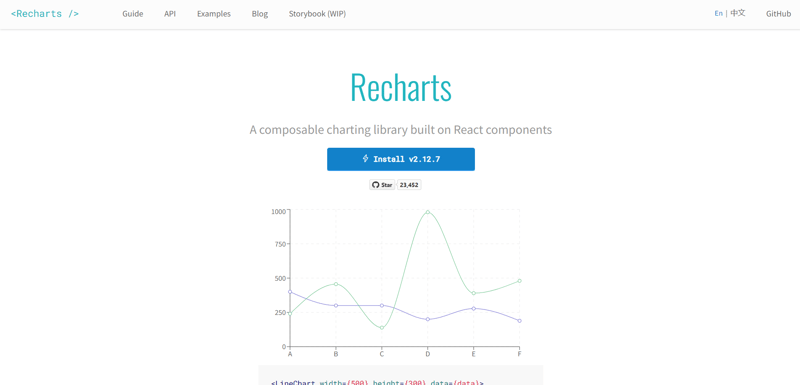
Task: Click the GitHub Star button
Action: (x=382, y=185)
